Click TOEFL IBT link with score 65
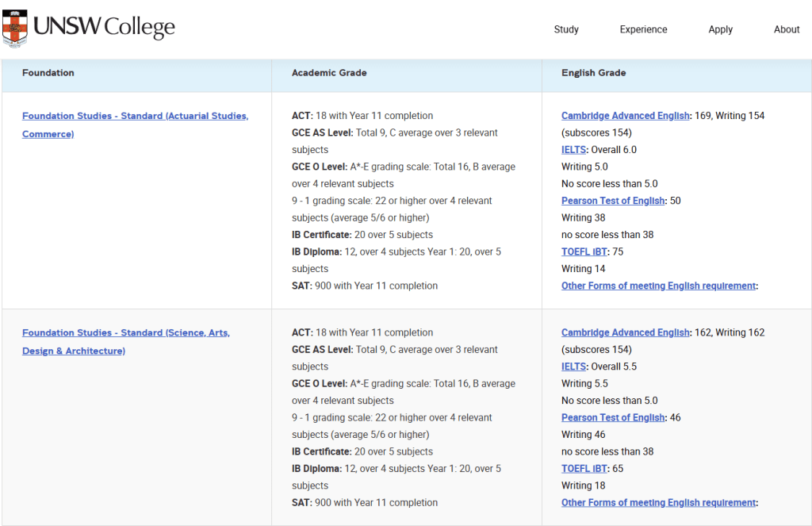812x526 pixels. click(x=584, y=468)
